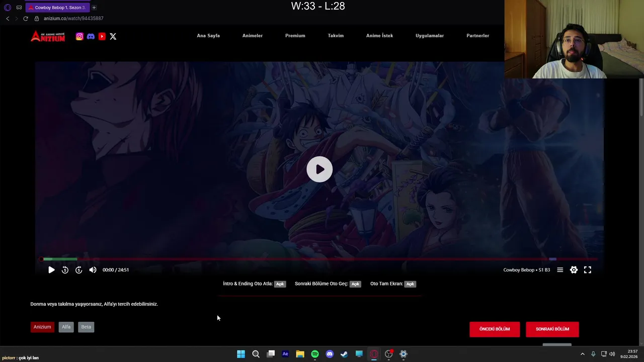Toggle İntro & Ending Oto Atla setting
This screenshot has height=362, width=644.
point(280,284)
